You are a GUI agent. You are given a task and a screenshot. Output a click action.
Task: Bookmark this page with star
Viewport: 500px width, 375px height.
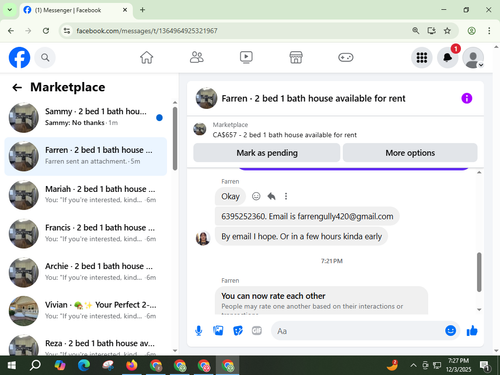point(447,31)
